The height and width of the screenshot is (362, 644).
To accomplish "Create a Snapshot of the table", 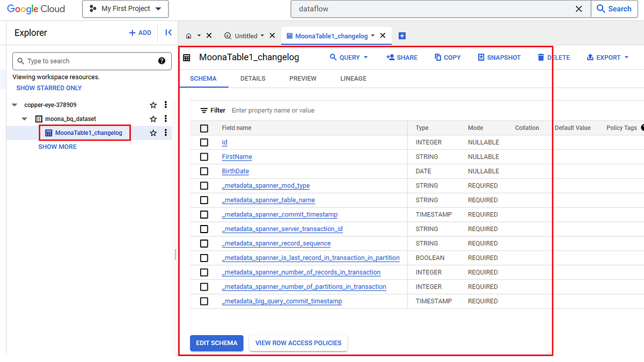I will tap(481, 57).
